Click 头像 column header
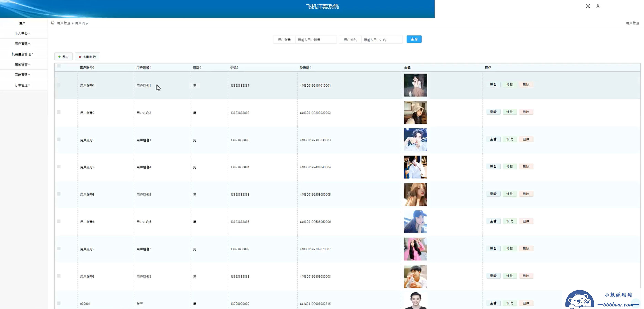Screen dimensions: 644x309 (407, 67)
